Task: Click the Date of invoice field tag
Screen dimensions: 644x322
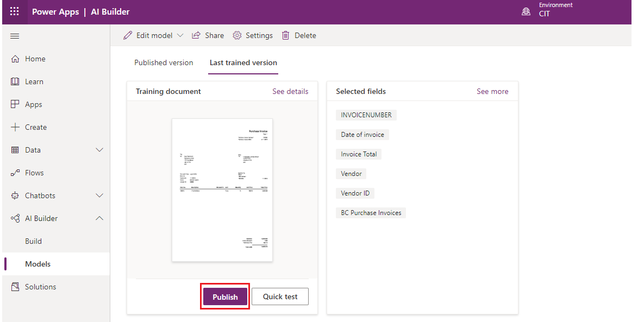Action: 362,135
